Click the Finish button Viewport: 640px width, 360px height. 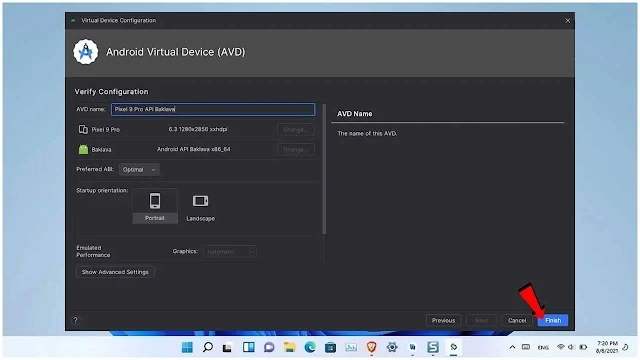coord(553,320)
